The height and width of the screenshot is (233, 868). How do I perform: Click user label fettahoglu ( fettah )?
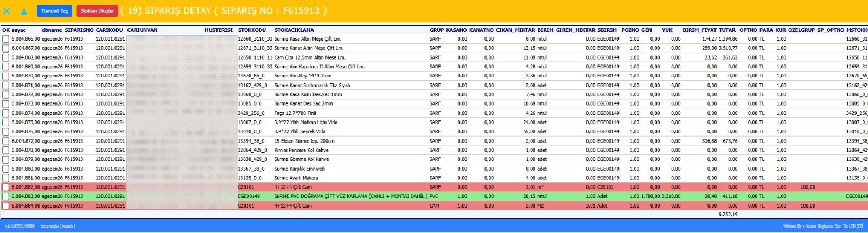(58, 226)
